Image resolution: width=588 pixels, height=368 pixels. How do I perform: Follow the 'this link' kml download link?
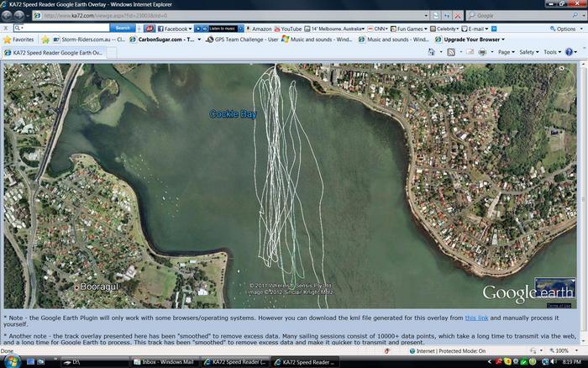(476, 318)
